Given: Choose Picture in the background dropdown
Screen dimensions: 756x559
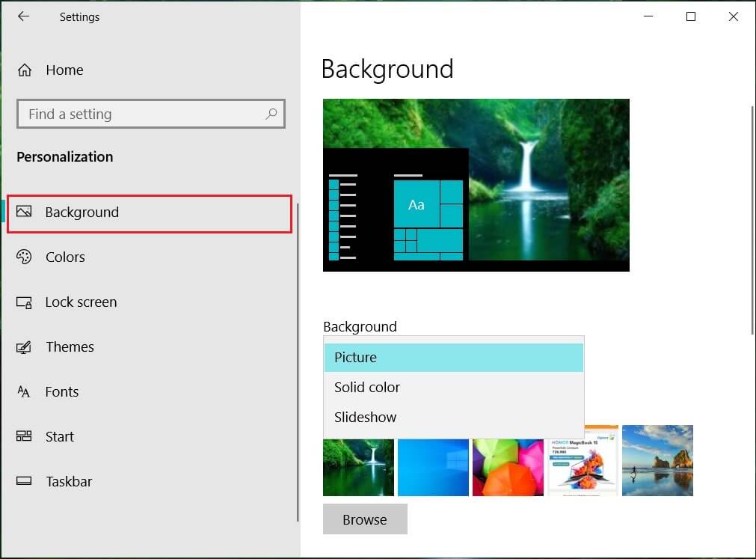Looking at the screenshot, I should (454, 358).
